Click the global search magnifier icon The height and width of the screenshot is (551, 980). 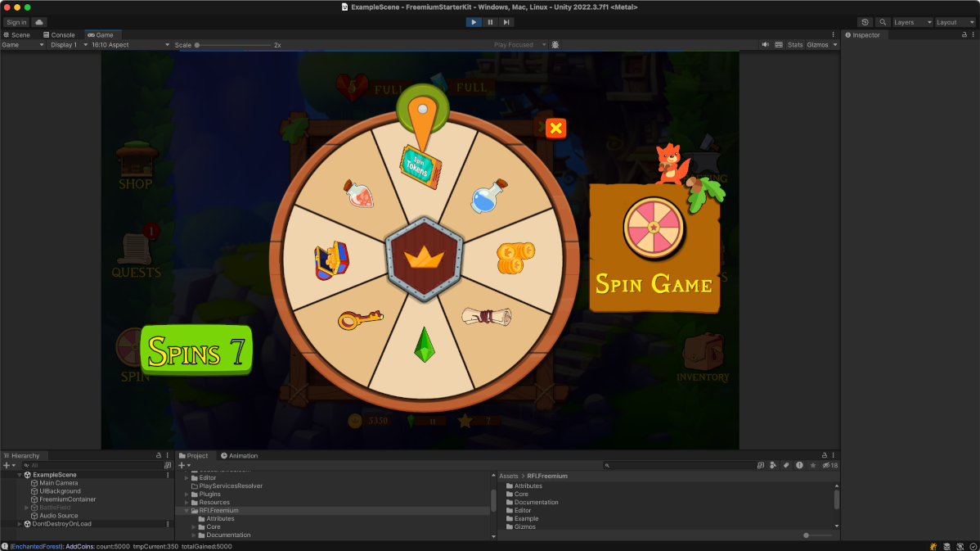[x=883, y=22]
